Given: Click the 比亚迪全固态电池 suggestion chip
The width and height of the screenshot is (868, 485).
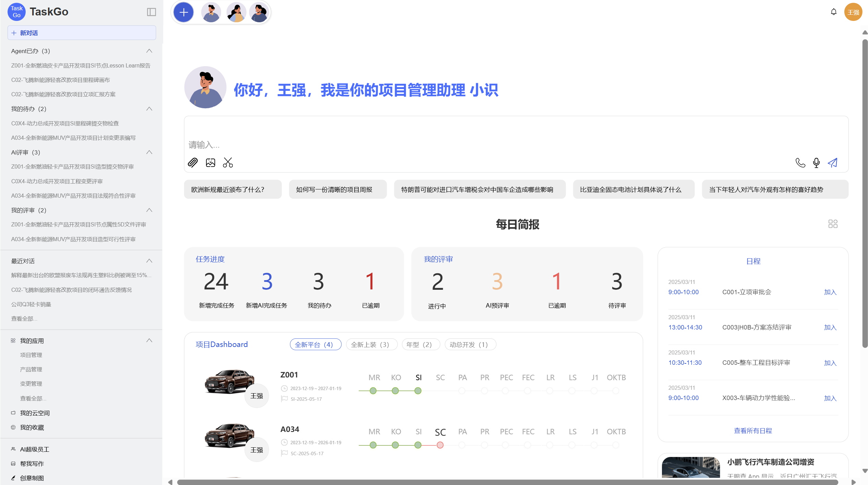Looking at the screenshot, I should pyautogui.click(x=634, y=189).
